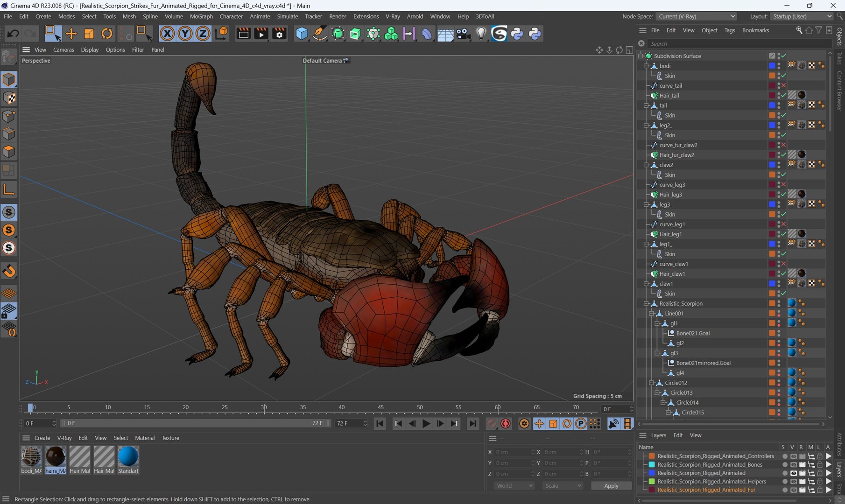Open material manager Create menu
845x504 pixels.
(42, 438)
